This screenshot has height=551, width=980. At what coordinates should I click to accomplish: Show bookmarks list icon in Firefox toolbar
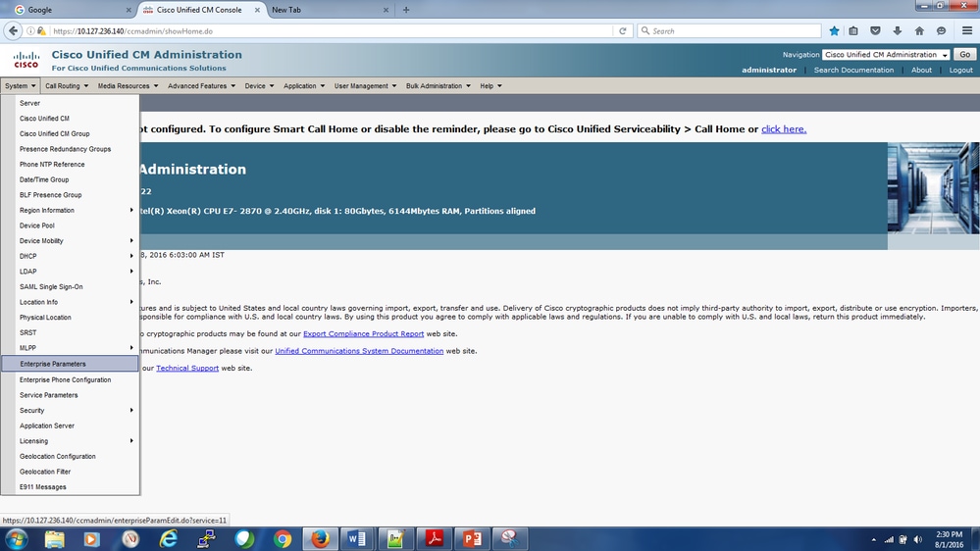point(853,30)
